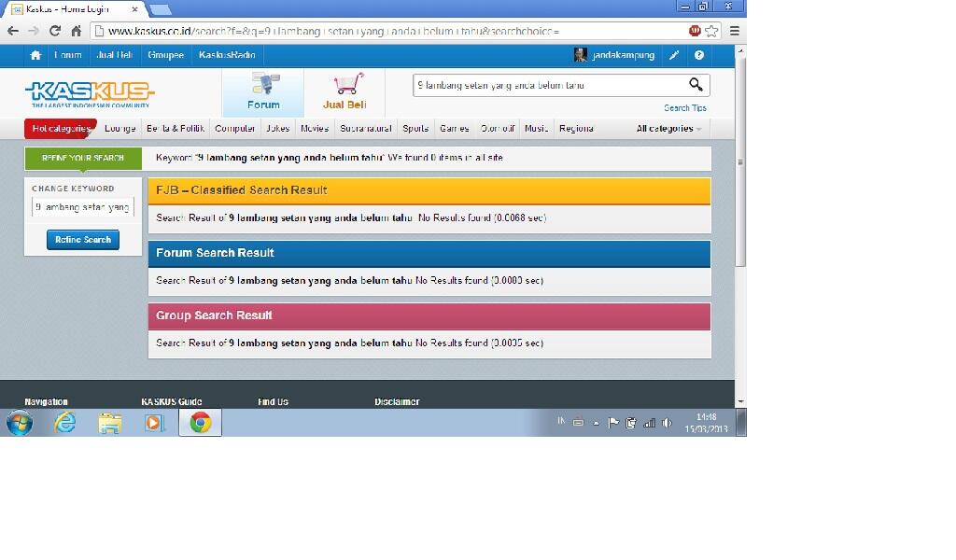This screenshot has width=956, height=560.
Task: Click the Show desktop strip
Action: coord(741,423)
